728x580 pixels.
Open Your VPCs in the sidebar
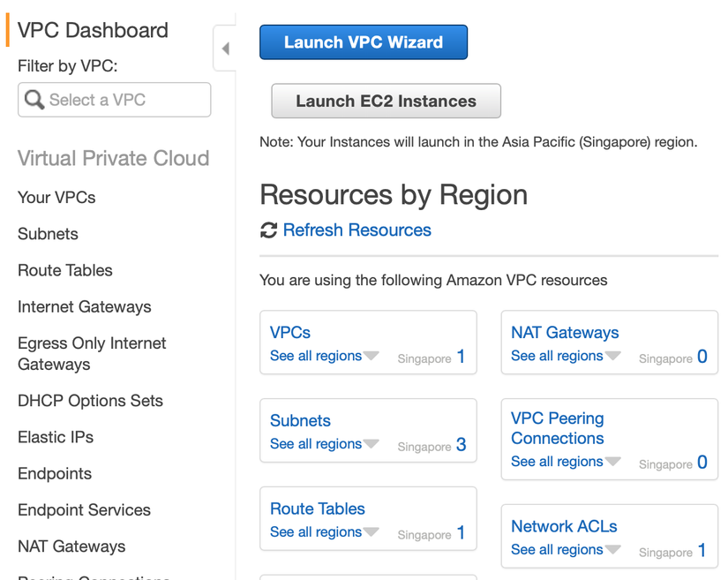pyautogui.click(x=56, y=198)
